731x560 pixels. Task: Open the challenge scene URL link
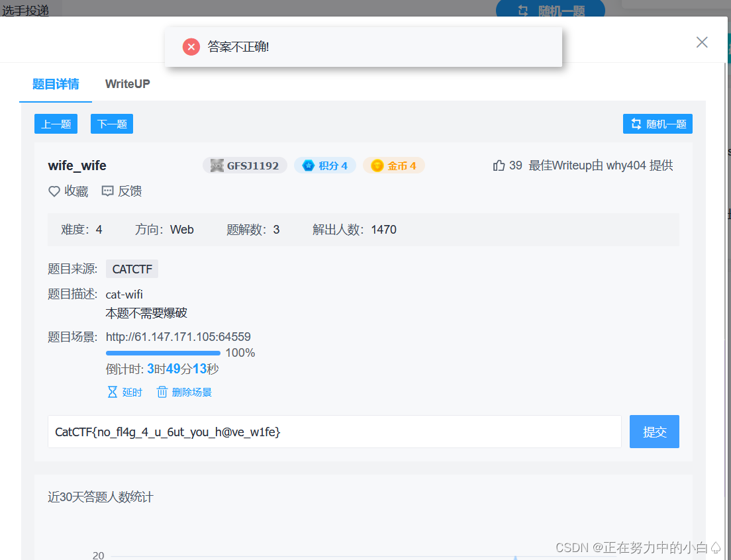coord(178,337)
